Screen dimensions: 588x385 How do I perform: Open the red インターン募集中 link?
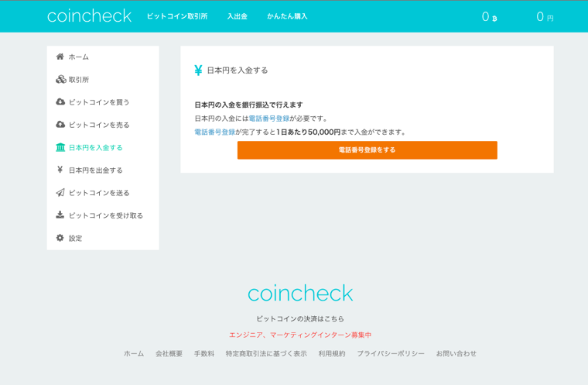coord(300,335)
